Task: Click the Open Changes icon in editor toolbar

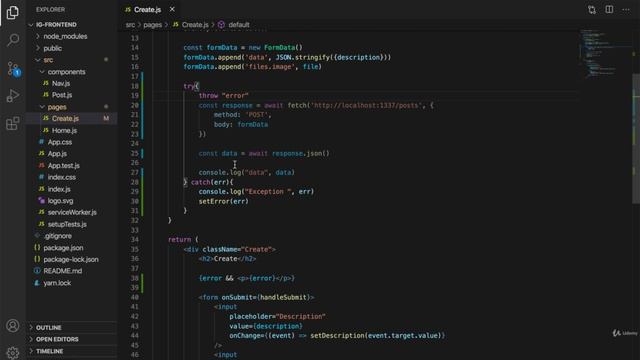Action: [592, 9]
